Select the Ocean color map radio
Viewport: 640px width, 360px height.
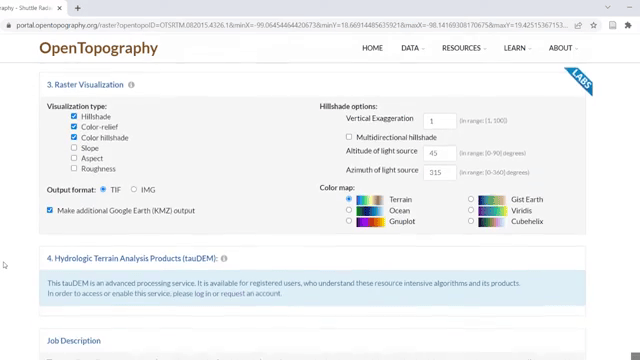[349, 210]
